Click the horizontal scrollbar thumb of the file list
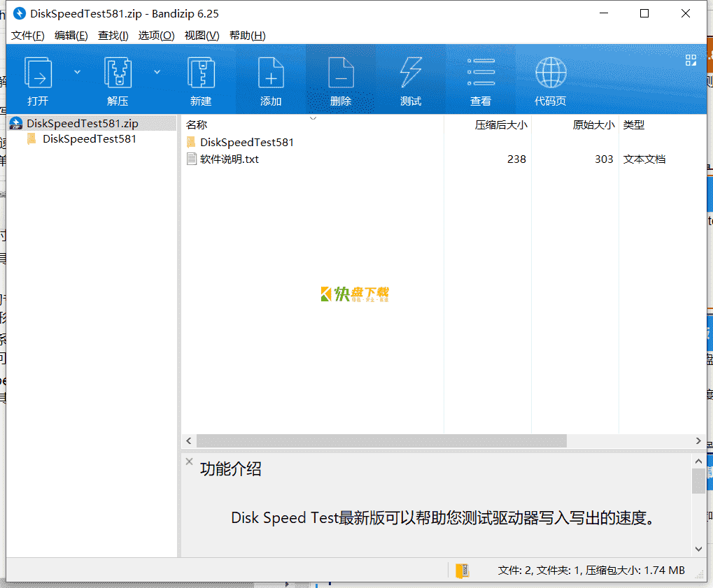Image resolution: width=713 pixels, height=588 pixels. [x=381, y=440]
